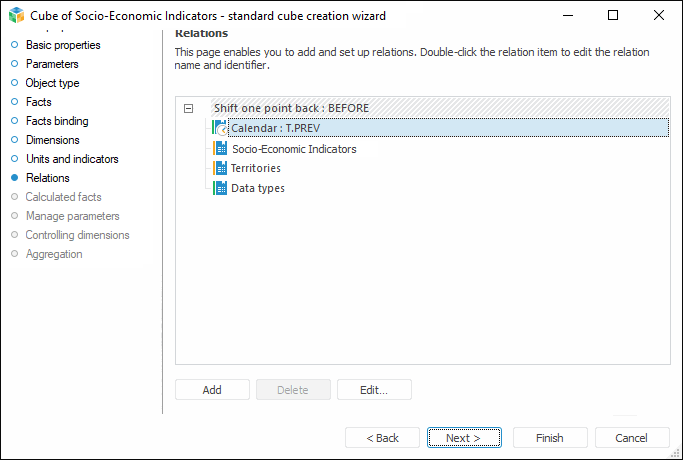This screenshot has width=683, height=460.
Task: Click Finish to complete the wizard
Action: pos(549,438)
